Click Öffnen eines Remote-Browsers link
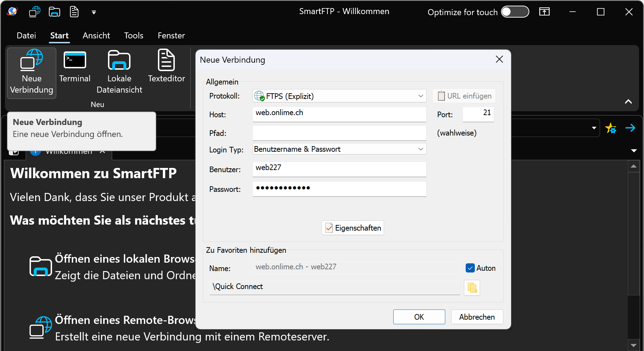 [125, 320]
